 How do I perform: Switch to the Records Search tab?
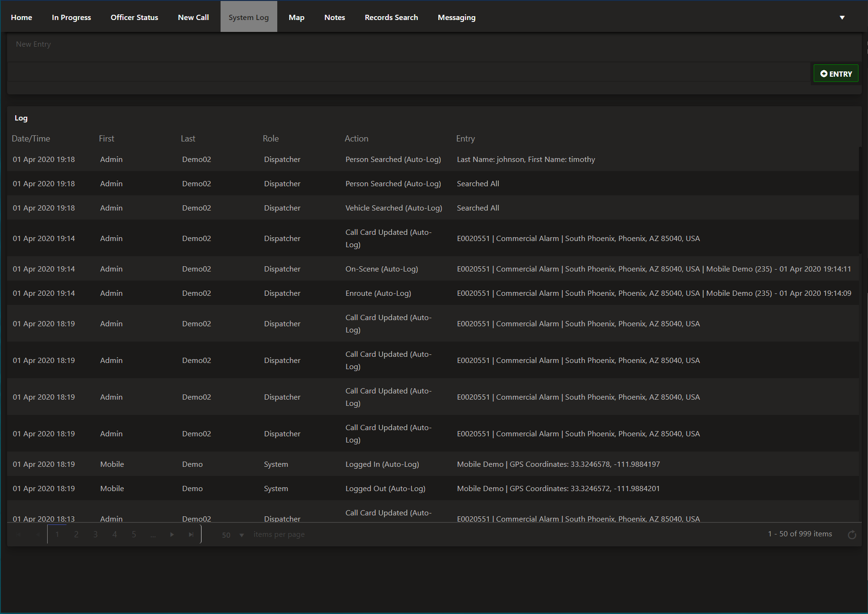coord(391,17)
